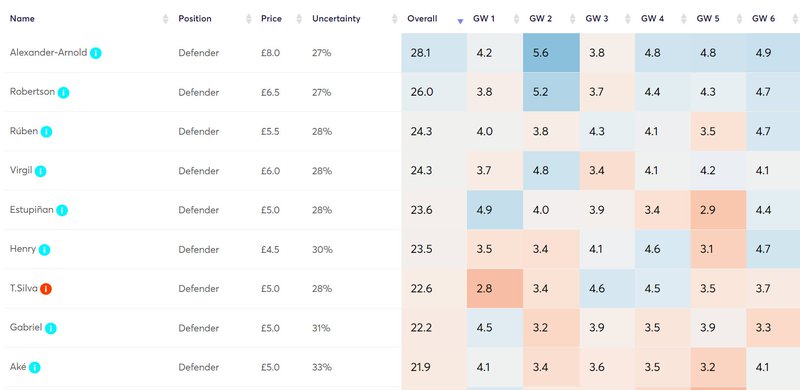Open the info icon beside Rúben
The width and height of the screenshot is (800, 390).
click(x=46, y=132)
